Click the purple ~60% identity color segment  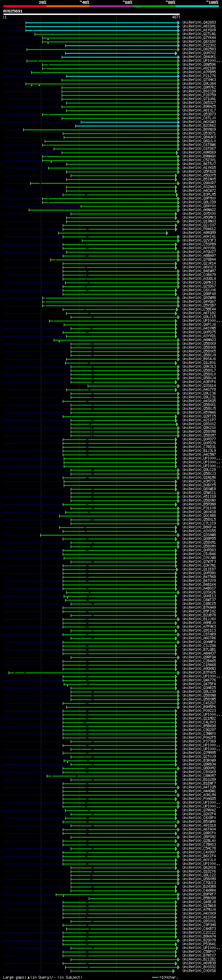click(x=111, y=6)
